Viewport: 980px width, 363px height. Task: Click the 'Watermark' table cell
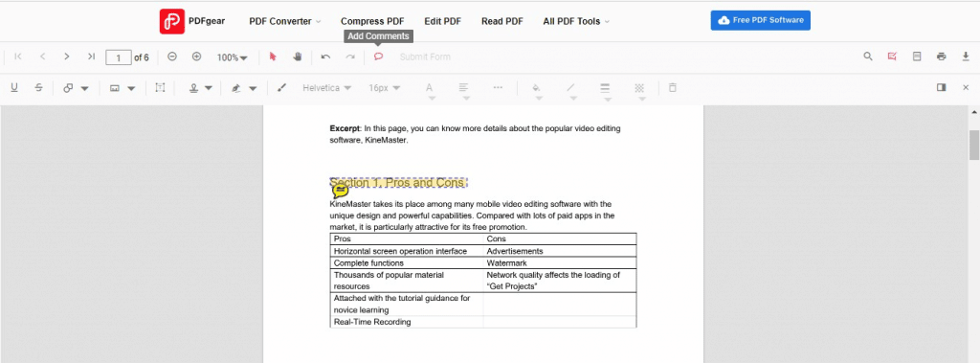560,262
